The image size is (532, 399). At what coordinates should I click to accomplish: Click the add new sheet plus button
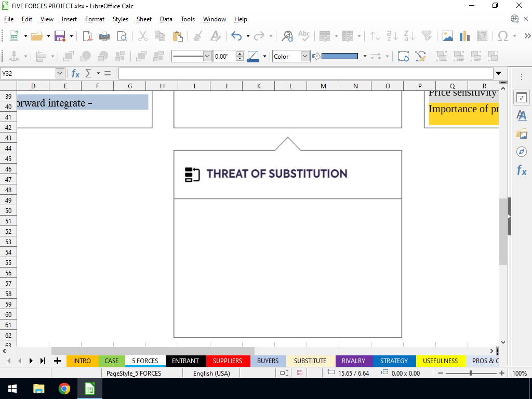click(57, 361)
